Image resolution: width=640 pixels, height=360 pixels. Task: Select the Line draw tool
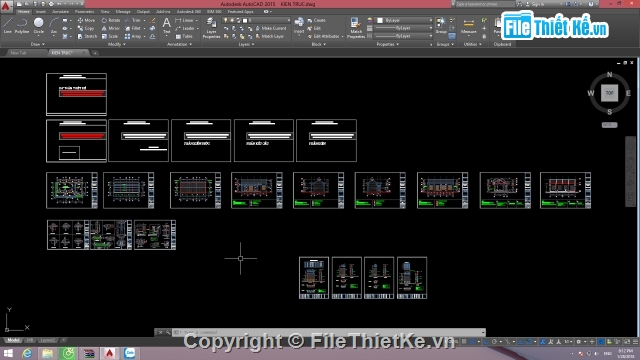click(7, 26)
